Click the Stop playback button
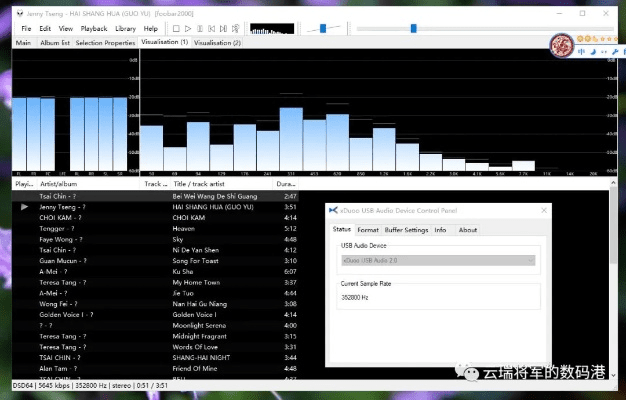 [x=177, y=29]
